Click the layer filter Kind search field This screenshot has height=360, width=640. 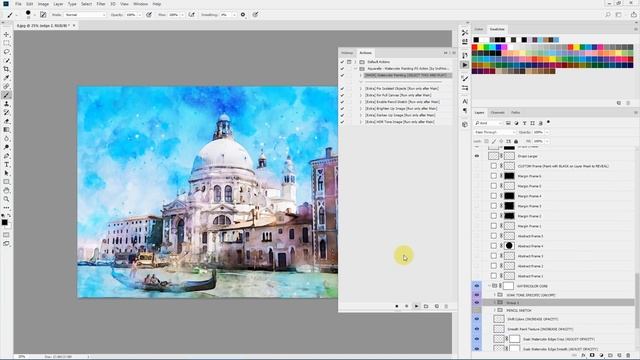coord(488,123)
